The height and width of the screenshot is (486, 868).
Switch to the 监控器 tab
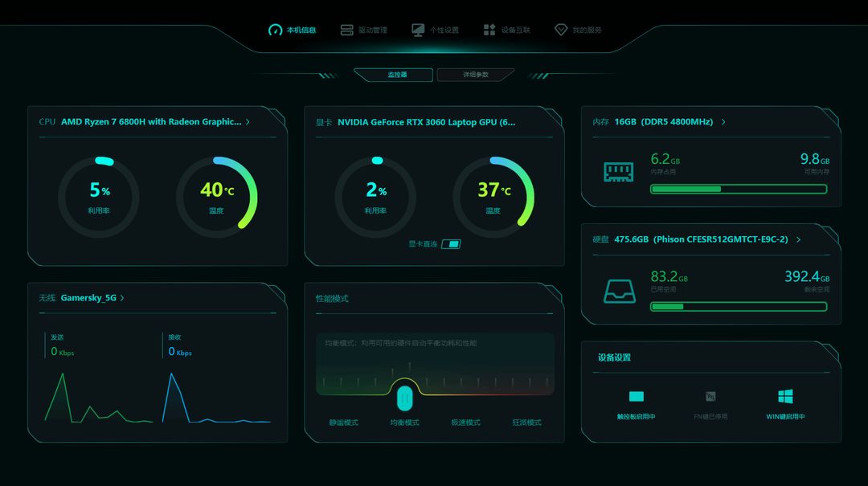click(394, 75)
